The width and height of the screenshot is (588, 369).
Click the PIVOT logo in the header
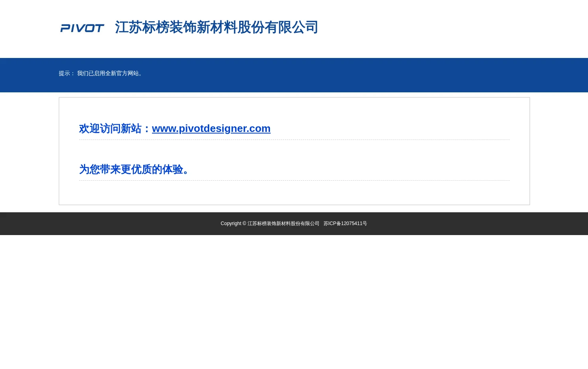[82, 28]
